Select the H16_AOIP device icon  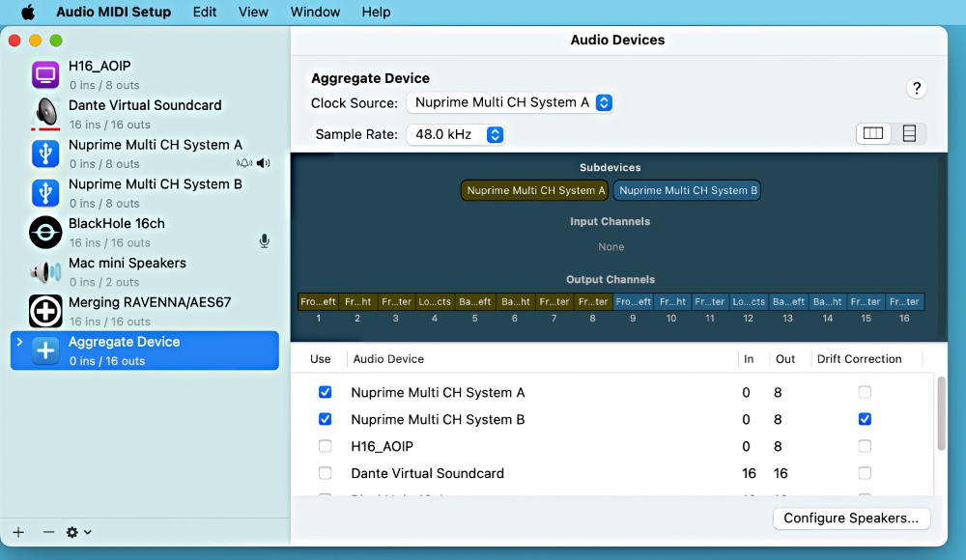click(45, 75)
